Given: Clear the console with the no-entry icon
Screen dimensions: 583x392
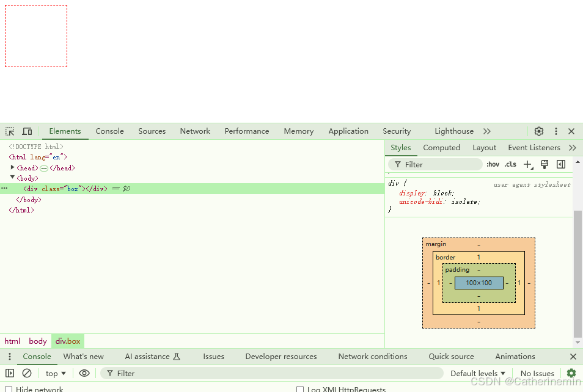Looking at the screenshot, I should click(x=26, y=373).
